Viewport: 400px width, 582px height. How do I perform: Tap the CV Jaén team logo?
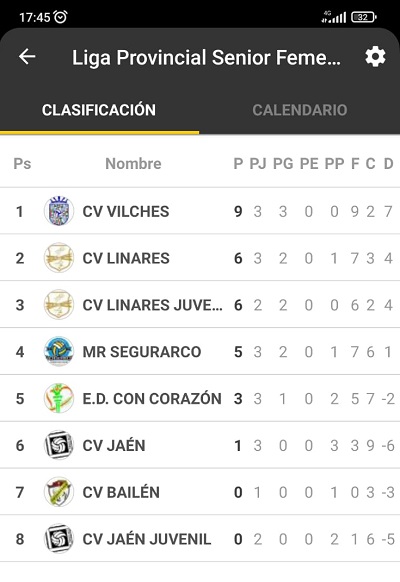(59, 445)
